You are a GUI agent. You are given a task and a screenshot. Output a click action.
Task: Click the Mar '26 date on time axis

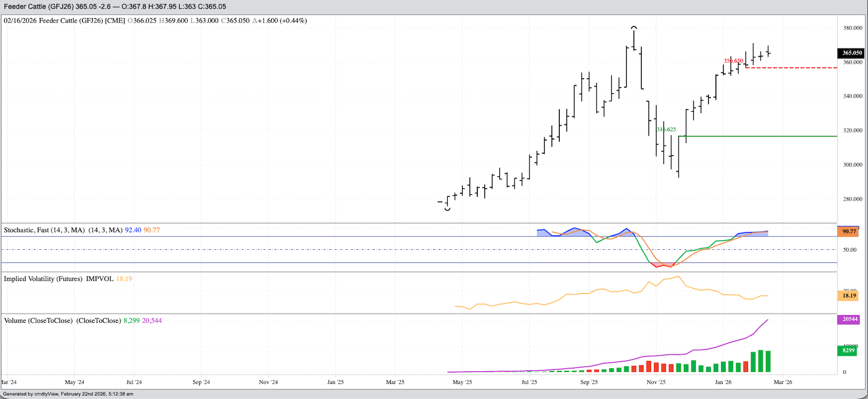[x=782, y=382]
